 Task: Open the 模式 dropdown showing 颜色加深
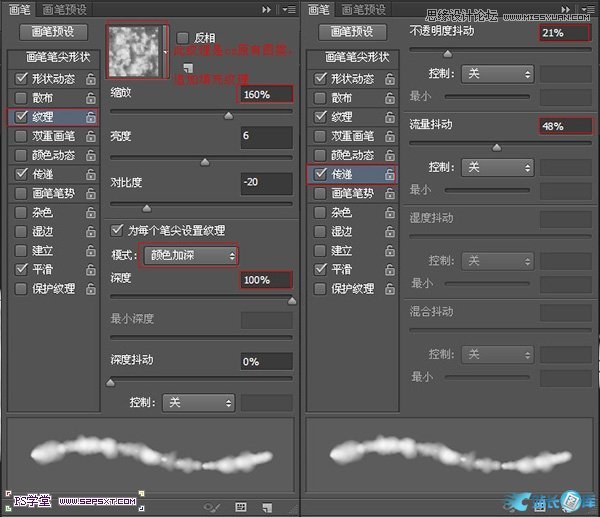coord(189,256)
